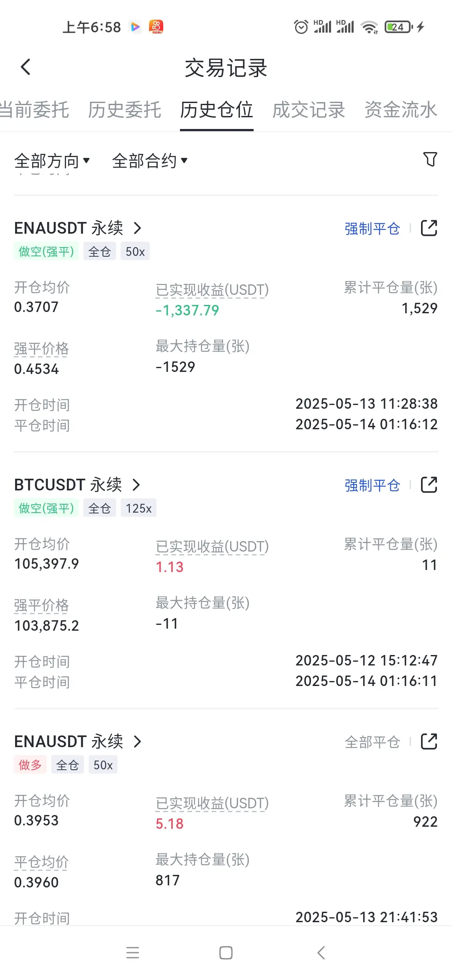Tap the back arrow beside 交易记录

click(x=26, y=67)
